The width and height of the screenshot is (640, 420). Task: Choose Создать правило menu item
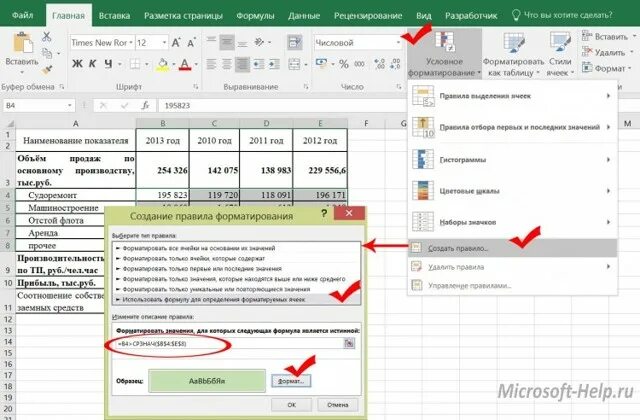point(513,248)
